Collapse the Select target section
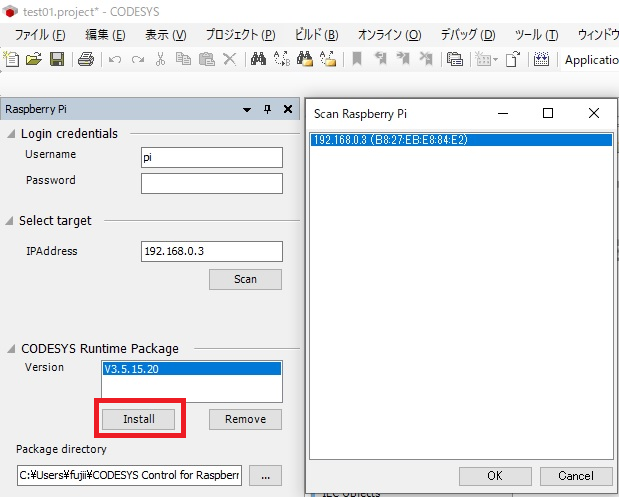Image resolution: width=619 pixels, height=497 pixels. click(x=9, y=221)
